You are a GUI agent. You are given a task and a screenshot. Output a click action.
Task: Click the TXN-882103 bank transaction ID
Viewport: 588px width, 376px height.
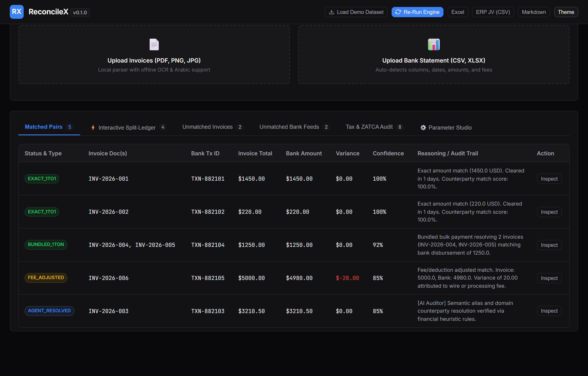click(208, 311)
